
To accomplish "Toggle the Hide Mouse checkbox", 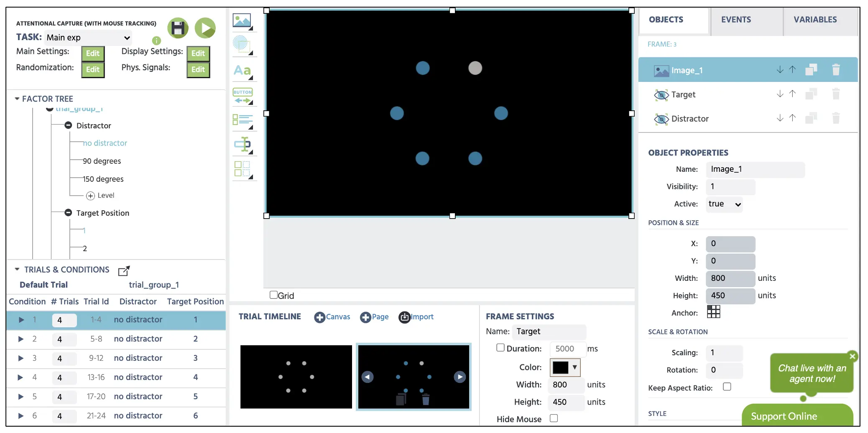I will point(554,418).
